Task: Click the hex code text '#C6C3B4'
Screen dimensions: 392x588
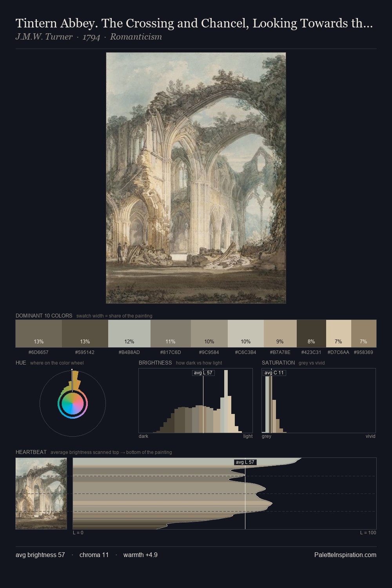Action: click(x=246, y=352)
